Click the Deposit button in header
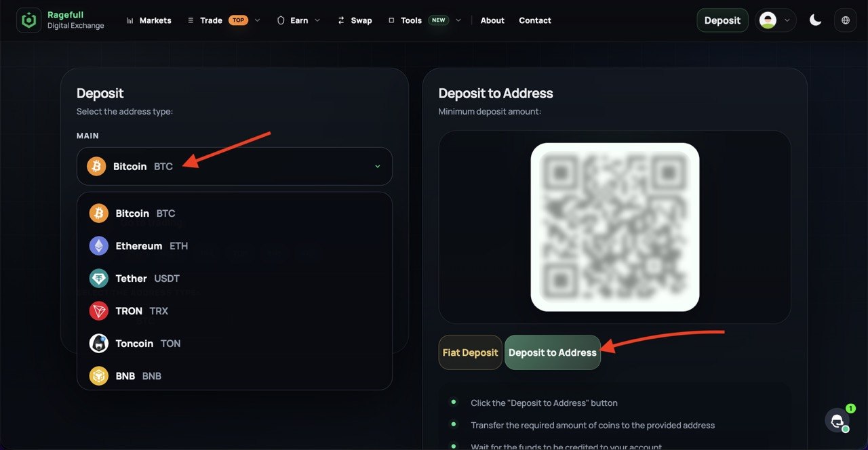 [722, 20]
